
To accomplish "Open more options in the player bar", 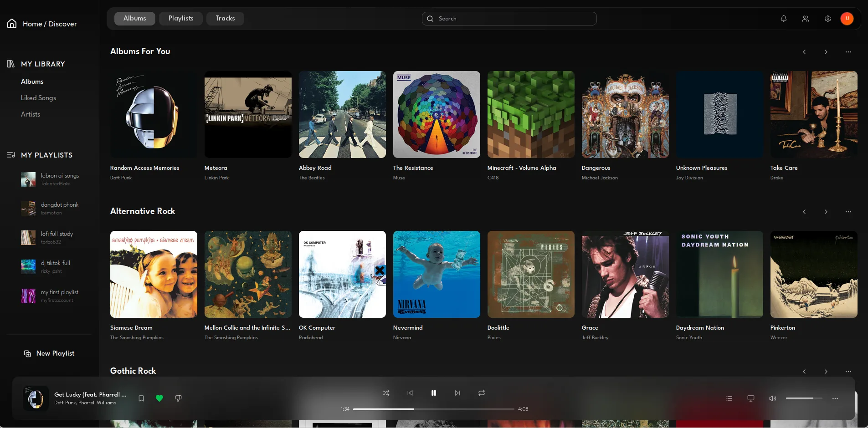I will pos(835,398).
